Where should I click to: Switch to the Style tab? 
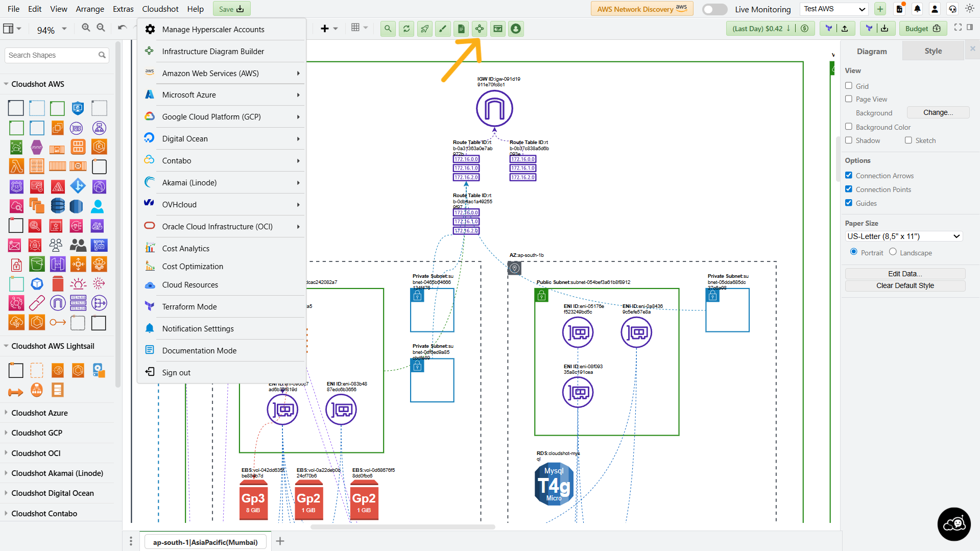[933, 51]
